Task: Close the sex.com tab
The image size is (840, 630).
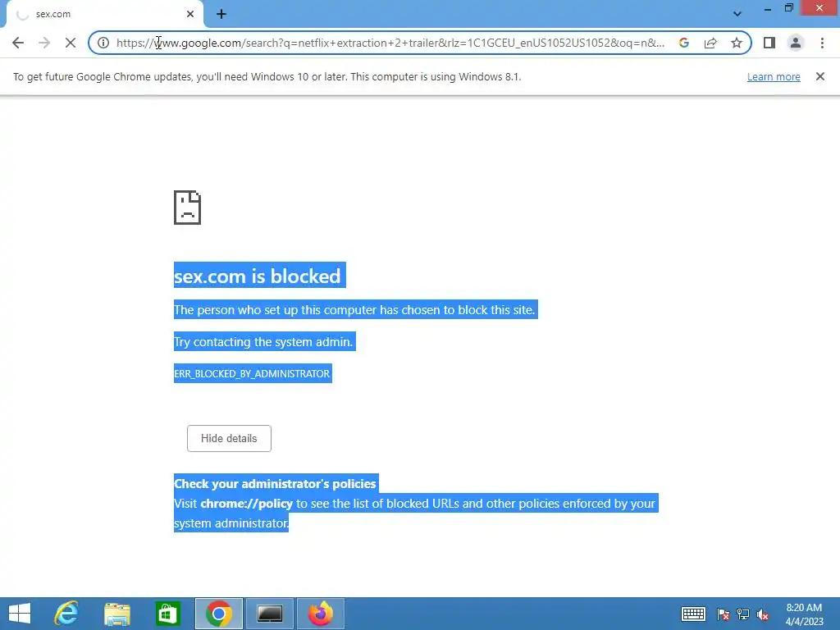Action: pyautogui.click(x=190, y=14)
